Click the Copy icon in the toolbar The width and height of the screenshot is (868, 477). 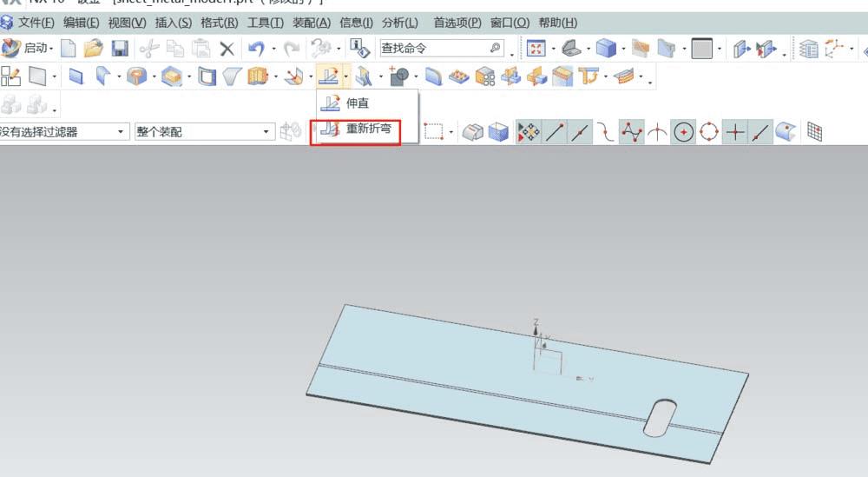[175, 49]
